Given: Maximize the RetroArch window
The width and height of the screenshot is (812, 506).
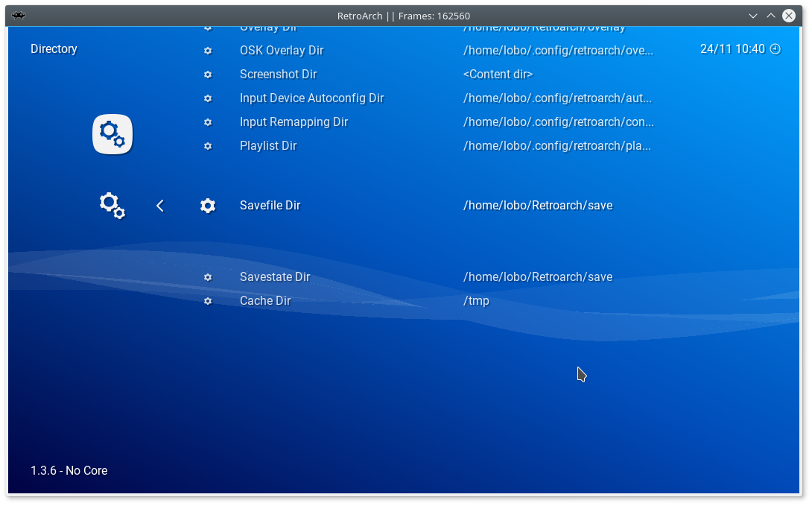Looking at the screenshot, I should (x=770, y=16).
